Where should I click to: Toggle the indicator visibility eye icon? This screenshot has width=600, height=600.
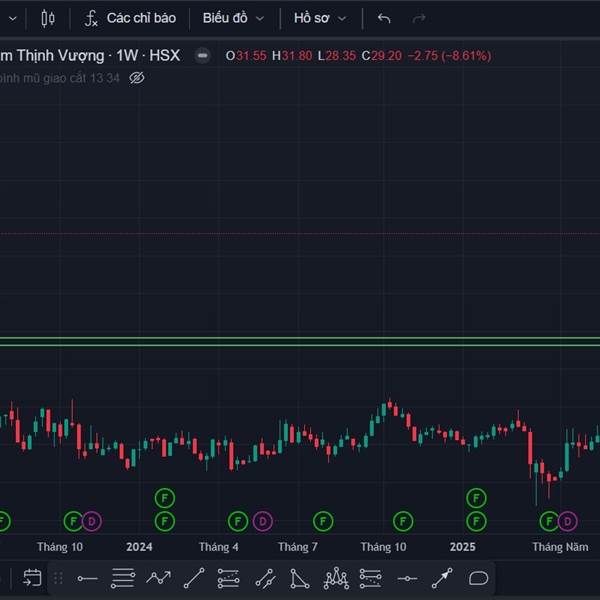coord(137,77)
